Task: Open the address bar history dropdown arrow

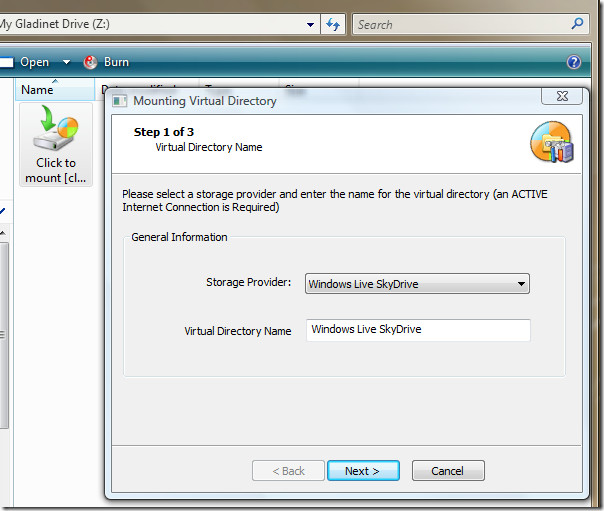Action: tap(310, 25)
